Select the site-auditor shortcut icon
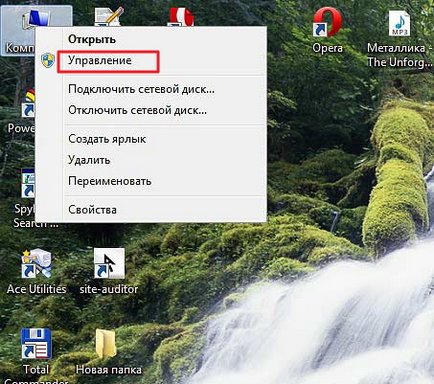Image resolution: width=434 pixels, height=384 pixels. tap(109, 263)
